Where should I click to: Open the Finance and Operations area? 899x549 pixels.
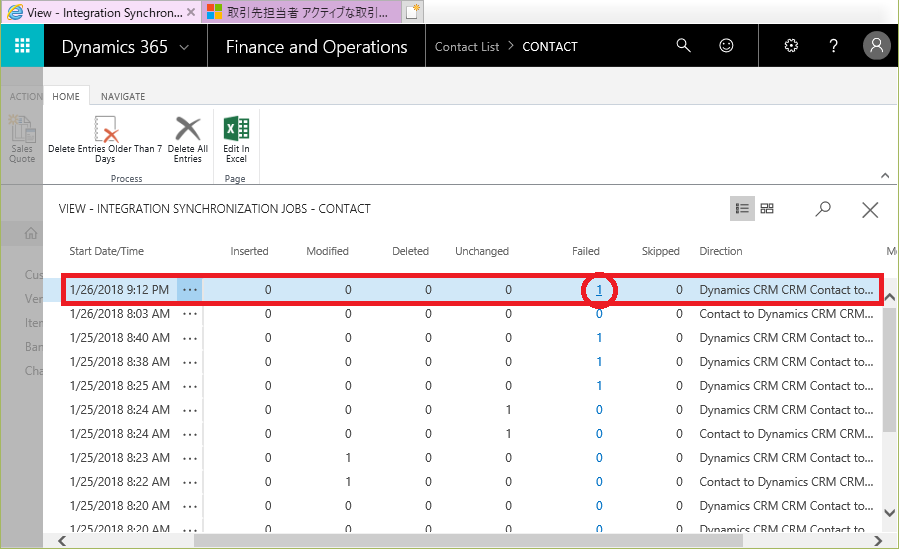[x=316, y=46]
